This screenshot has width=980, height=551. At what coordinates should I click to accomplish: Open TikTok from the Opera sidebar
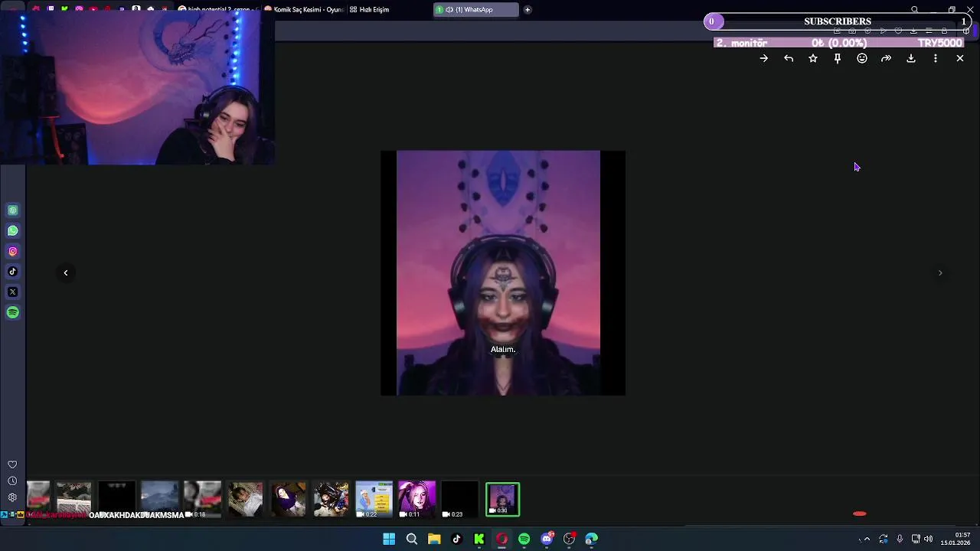click(x=13, y=272)
